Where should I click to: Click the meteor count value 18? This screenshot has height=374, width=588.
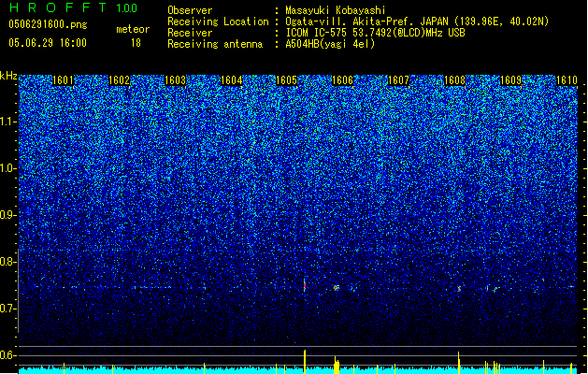pos(136,43)
